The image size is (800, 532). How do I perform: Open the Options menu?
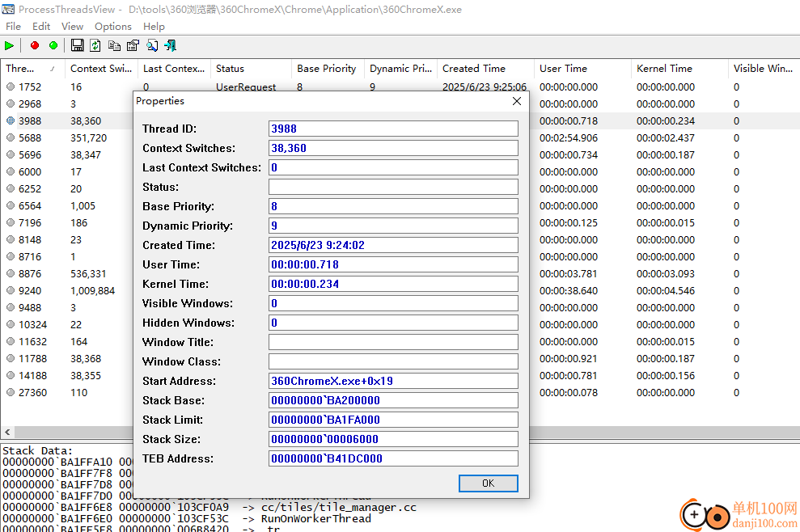tap(113, 27)
